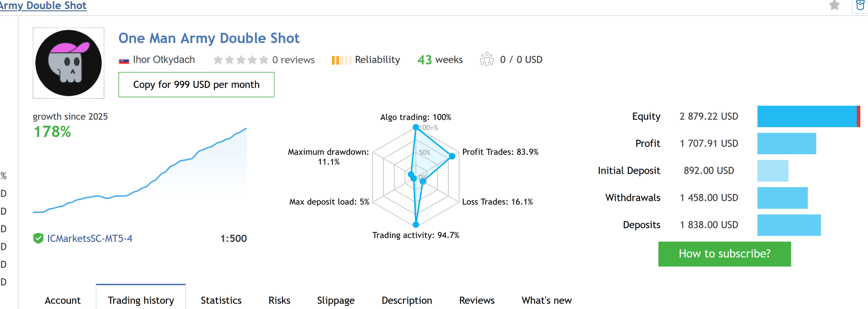Click the One Man Army Double Shot title
Viewport: 868px width, 309px height.
pyautogui.click(x=209, y=38)
